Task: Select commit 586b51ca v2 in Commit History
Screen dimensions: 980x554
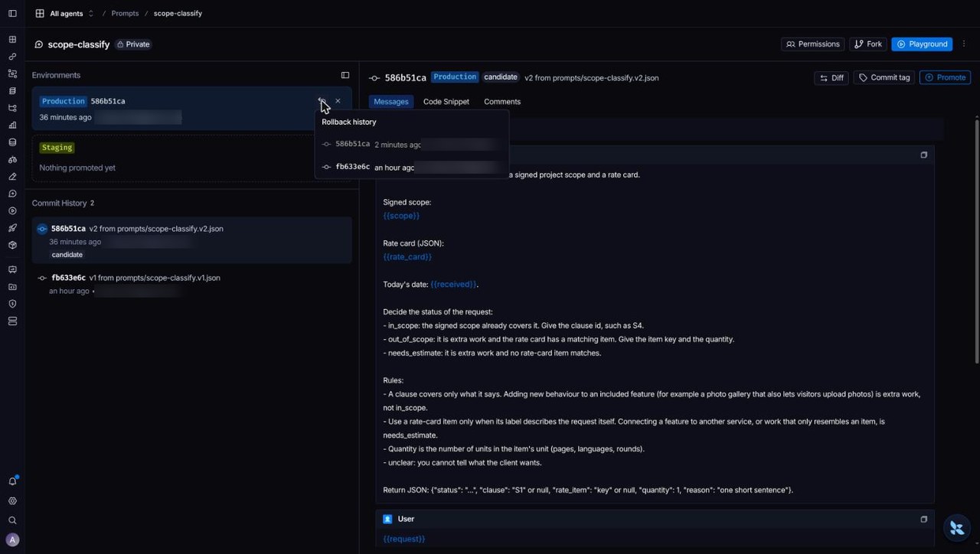Action: 191,240
